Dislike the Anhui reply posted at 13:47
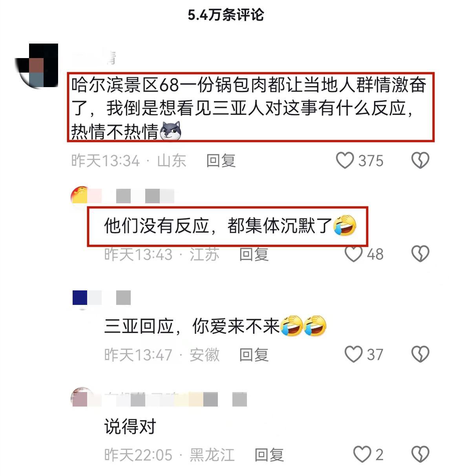This screenshot has height=476, width=451. (x=420, y=354)
